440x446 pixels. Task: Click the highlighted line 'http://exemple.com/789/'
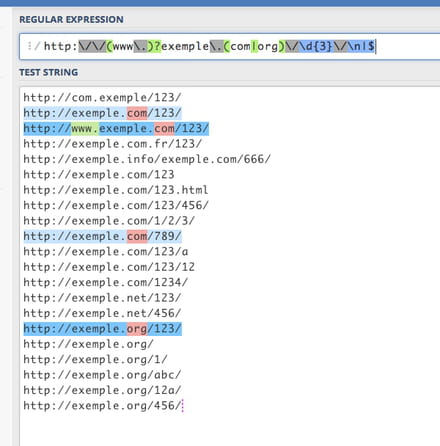click(x=102, y=236)
